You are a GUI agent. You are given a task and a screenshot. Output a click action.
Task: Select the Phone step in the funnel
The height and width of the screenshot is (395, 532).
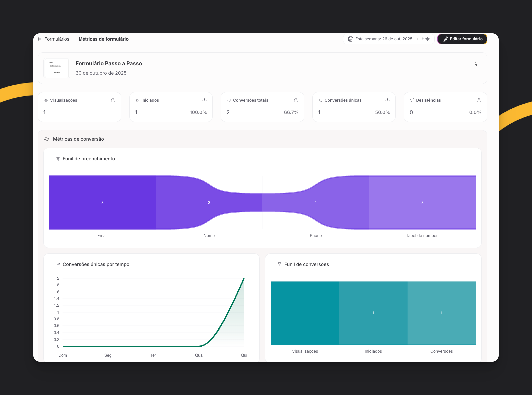tap(316, 203)
